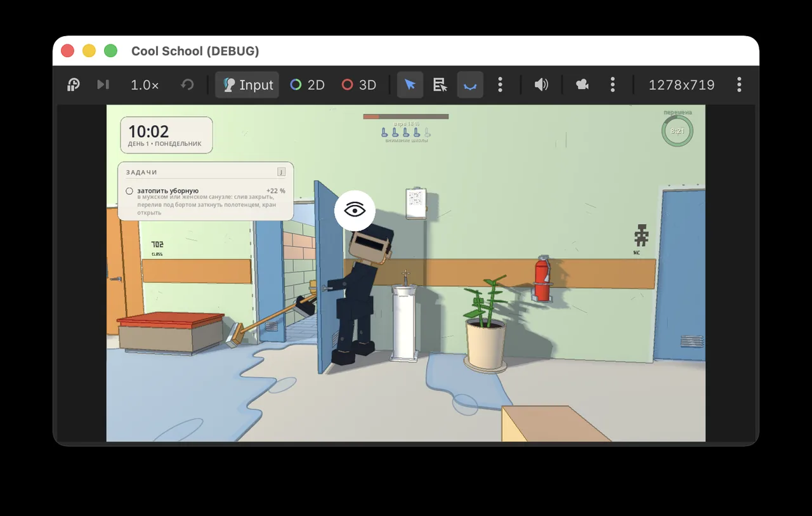Screen dimensions: 812x516
Task: Advance one frame with Next Frame
Action: click(x=103, y=85)
